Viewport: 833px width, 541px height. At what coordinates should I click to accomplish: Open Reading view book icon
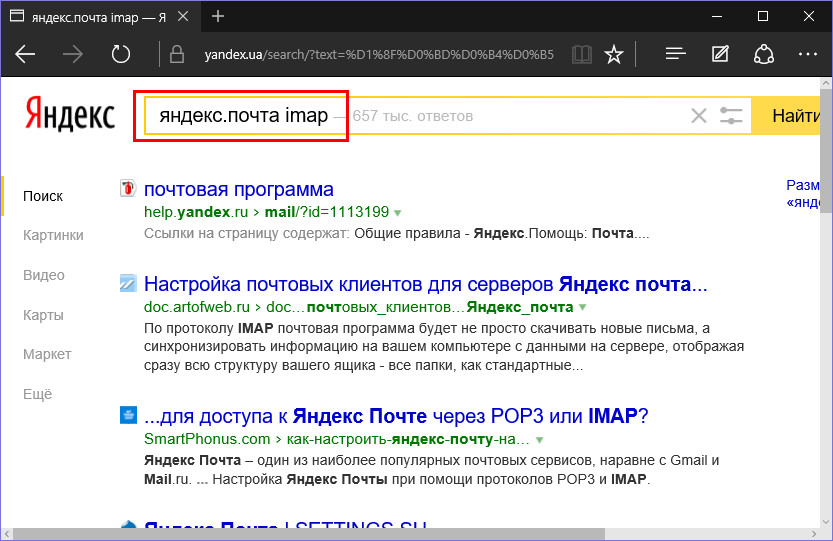click(x=582, y=54)
